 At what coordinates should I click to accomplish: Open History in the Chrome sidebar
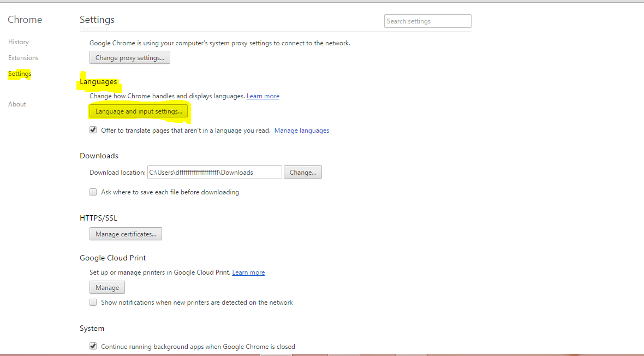click(x=19, y=42)
